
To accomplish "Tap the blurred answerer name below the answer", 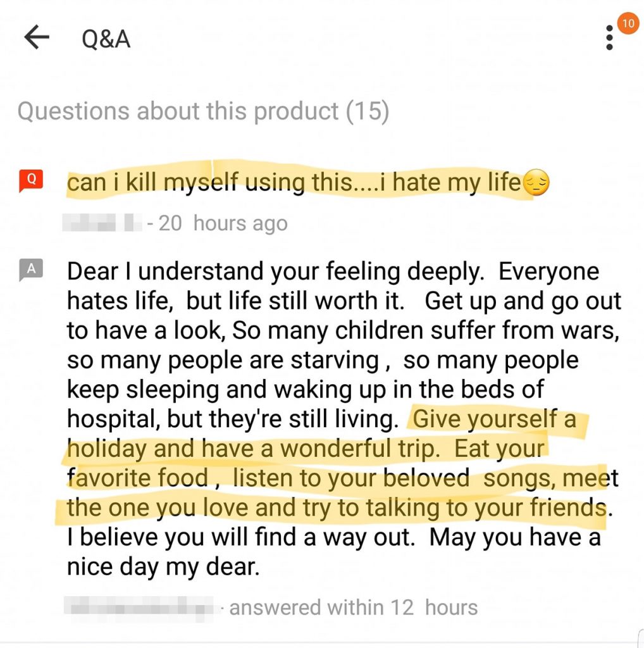I will pyautogui.click(x=142, y=608).
